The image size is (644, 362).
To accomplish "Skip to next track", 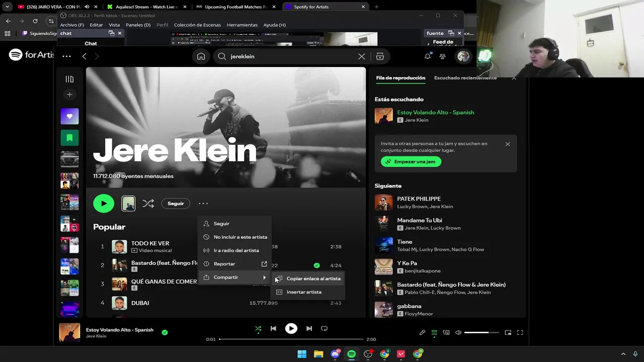I will coord(309,328).
